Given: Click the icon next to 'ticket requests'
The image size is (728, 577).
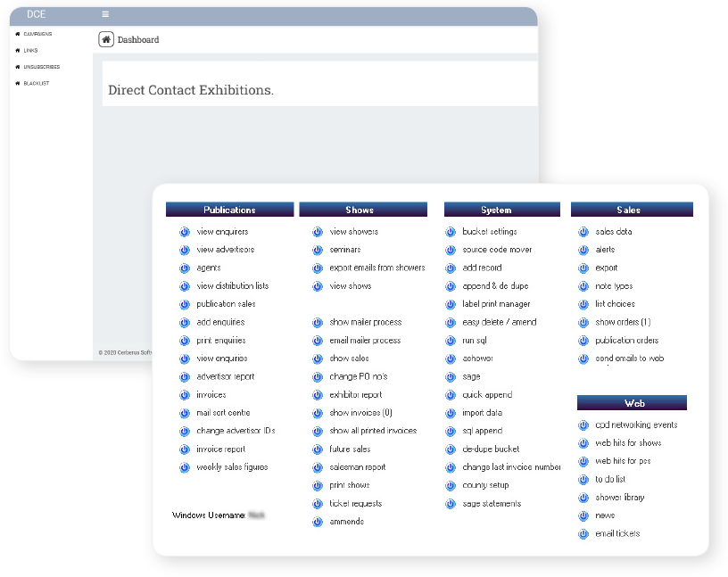Looking at the screenshot, I should coord(317,503).
